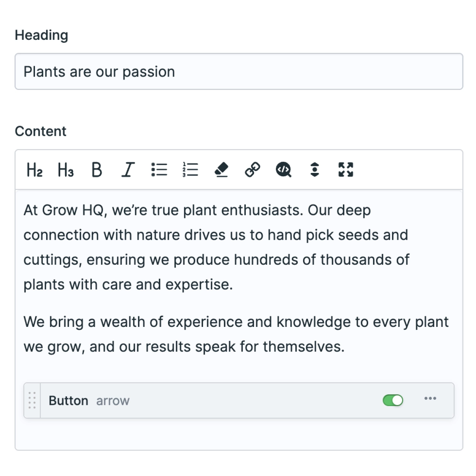Screen dimensions: 476x476
Task: Focus the Heading input field
Action: [239, 71]
